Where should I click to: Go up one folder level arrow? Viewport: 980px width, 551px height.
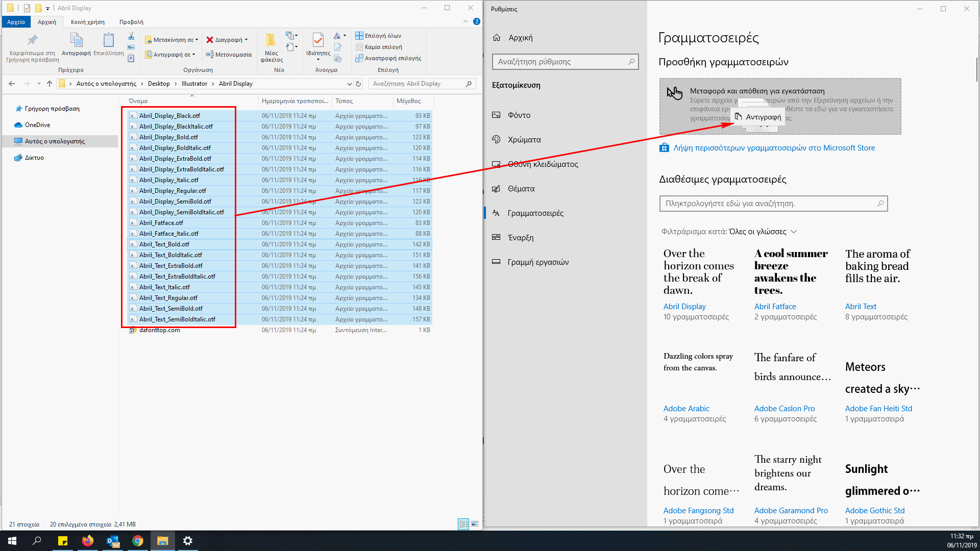(x=49, y=84)
